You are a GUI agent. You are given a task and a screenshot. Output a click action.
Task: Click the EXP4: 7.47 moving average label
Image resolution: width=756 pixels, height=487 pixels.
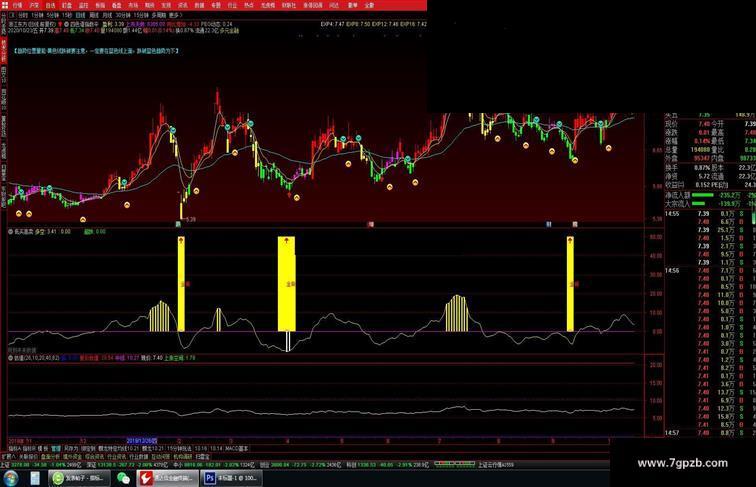pos(332,24)
